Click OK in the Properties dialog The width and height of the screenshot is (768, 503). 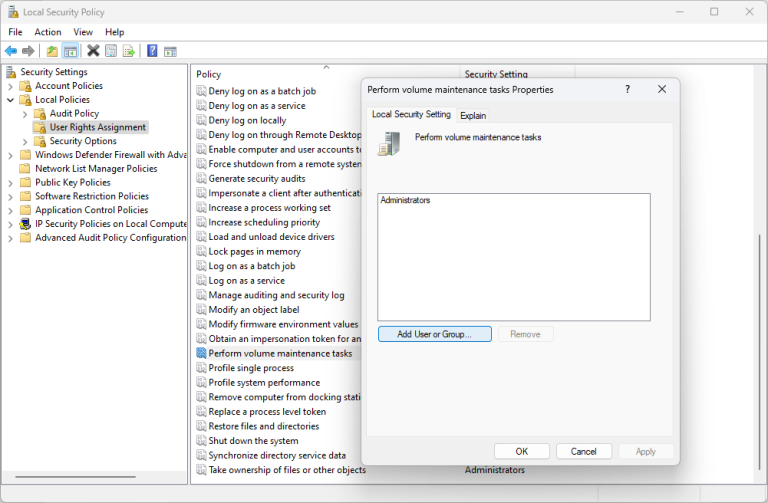(522, 451)
